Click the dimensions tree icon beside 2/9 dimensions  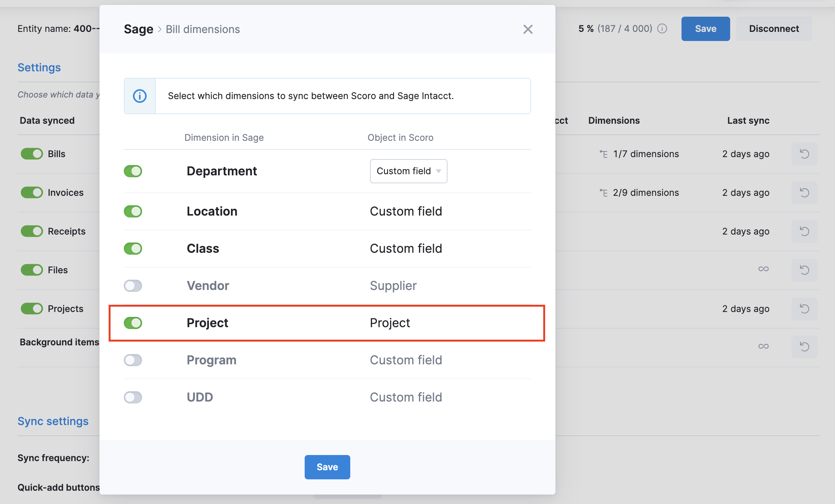click(604, 193)
